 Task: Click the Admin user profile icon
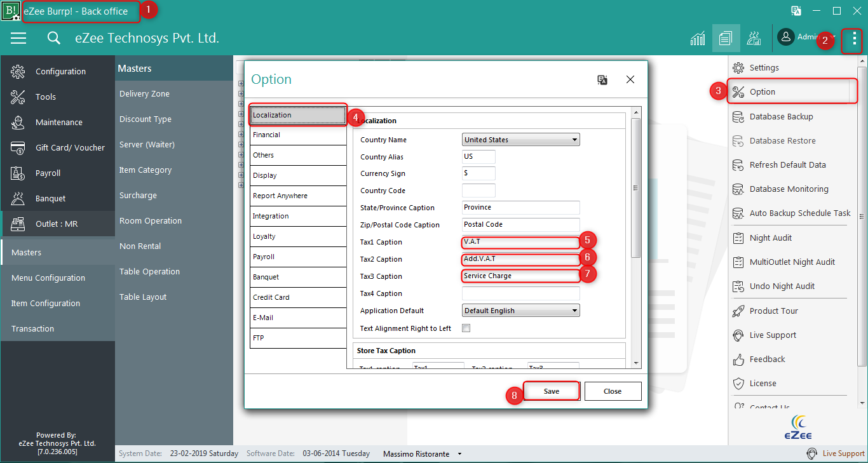pos(786,37)
